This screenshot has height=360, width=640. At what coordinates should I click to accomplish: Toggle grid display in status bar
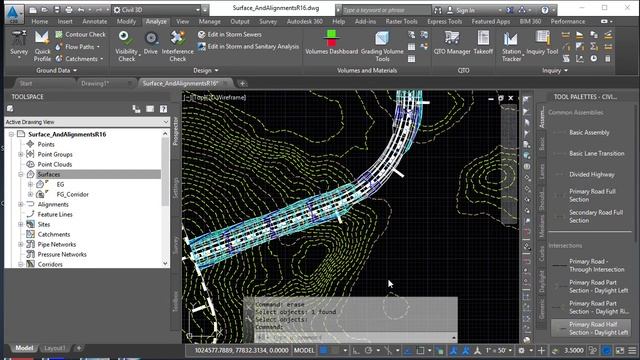(324, 350)
